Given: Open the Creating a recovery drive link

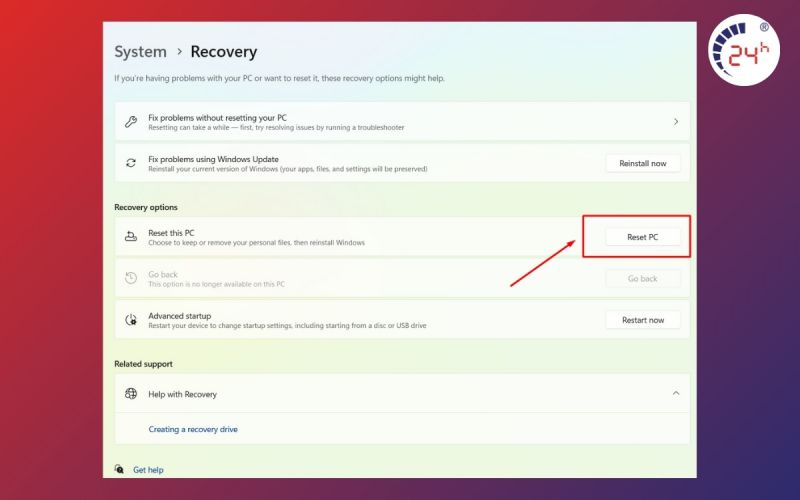Looking at the screenshot, I should click(x=193, y=430).
